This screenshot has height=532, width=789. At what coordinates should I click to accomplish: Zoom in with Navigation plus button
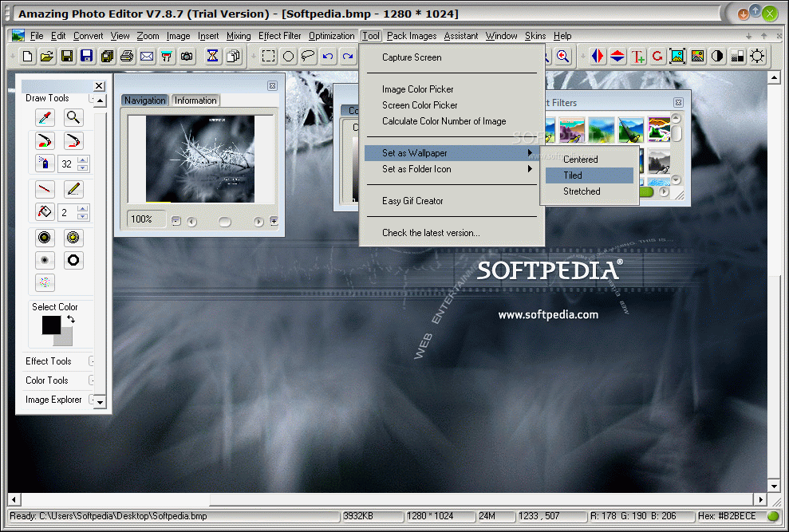274,221
